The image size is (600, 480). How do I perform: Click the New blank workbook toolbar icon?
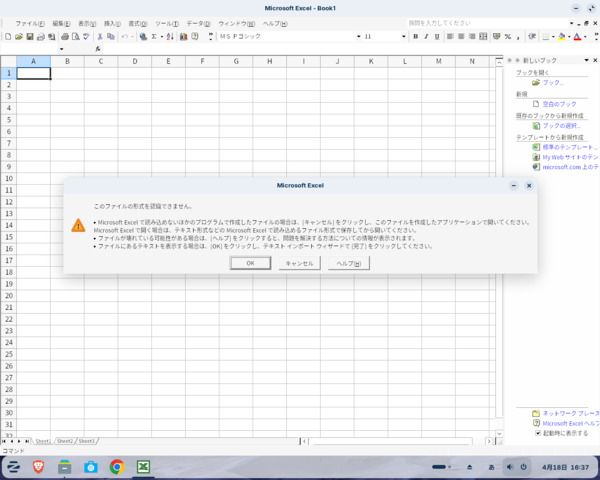pyautogui.click(x=8, y=36)
